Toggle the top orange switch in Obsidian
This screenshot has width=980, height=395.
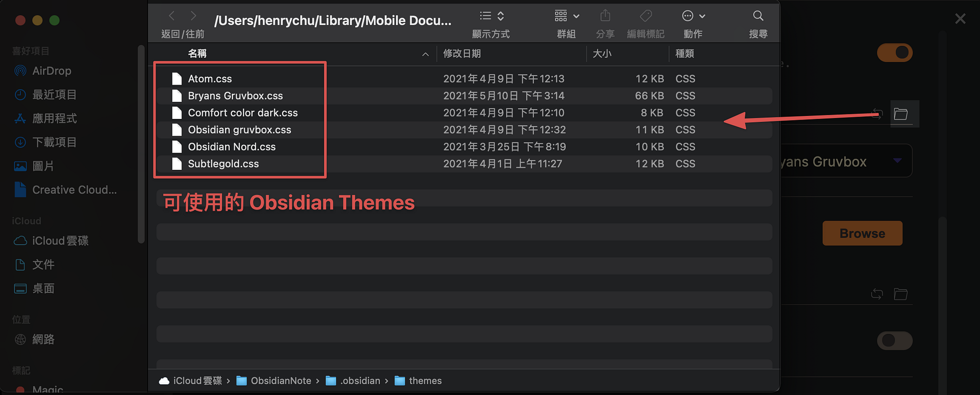895,52
